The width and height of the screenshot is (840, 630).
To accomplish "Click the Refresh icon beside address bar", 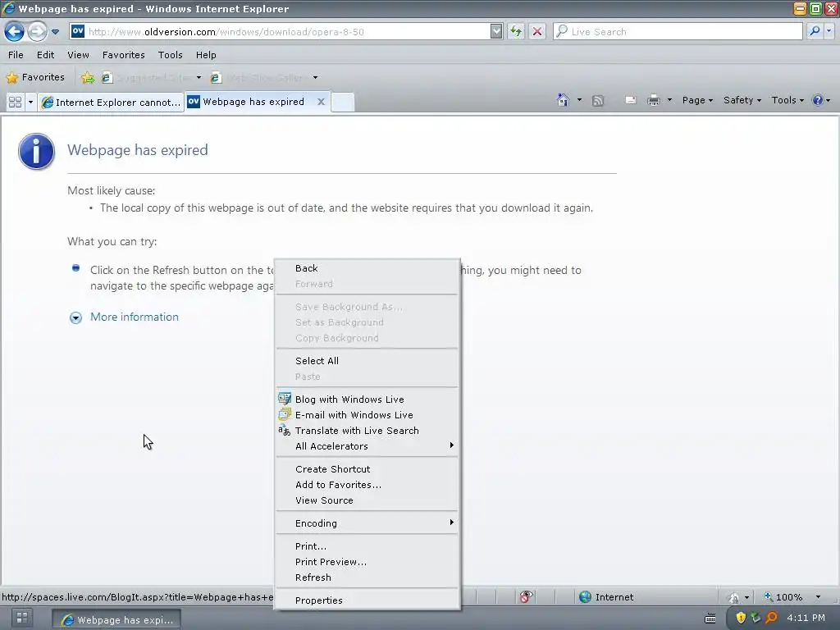I will (x=516, y=32).
